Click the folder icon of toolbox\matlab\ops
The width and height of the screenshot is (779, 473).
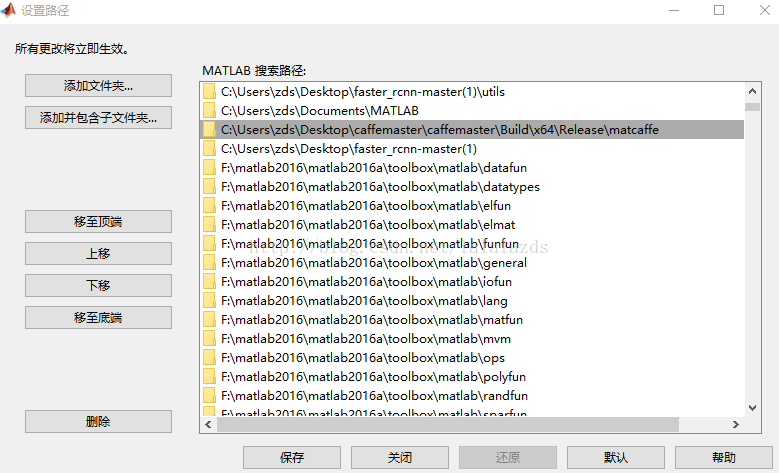point(209,358)
